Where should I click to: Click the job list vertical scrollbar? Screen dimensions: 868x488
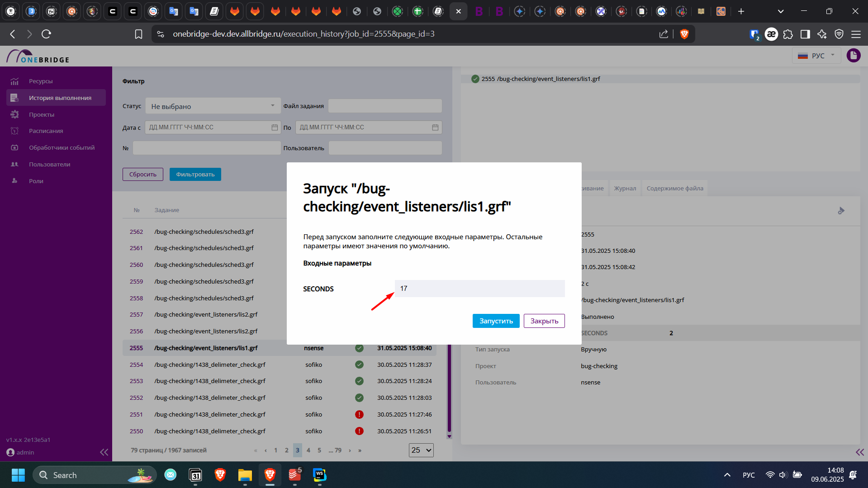(449, 389)
